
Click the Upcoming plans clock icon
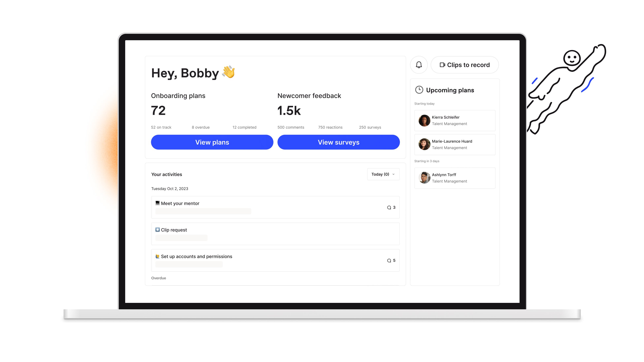419,90
